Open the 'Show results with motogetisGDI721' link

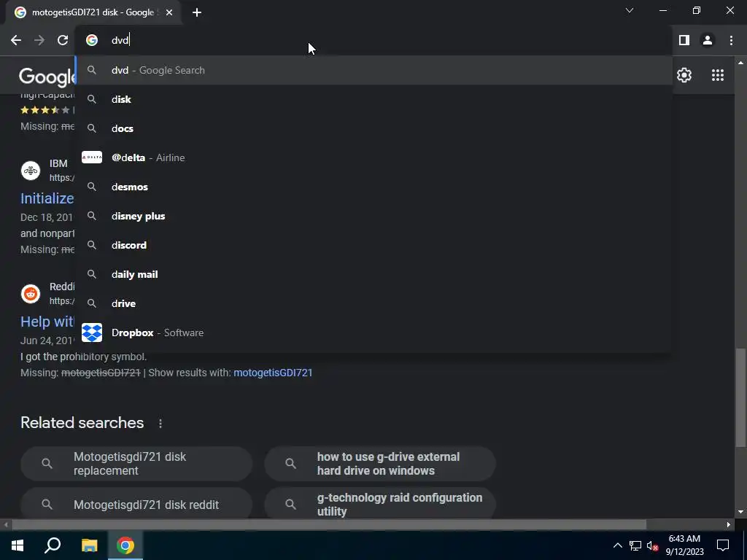pos(273,373)
